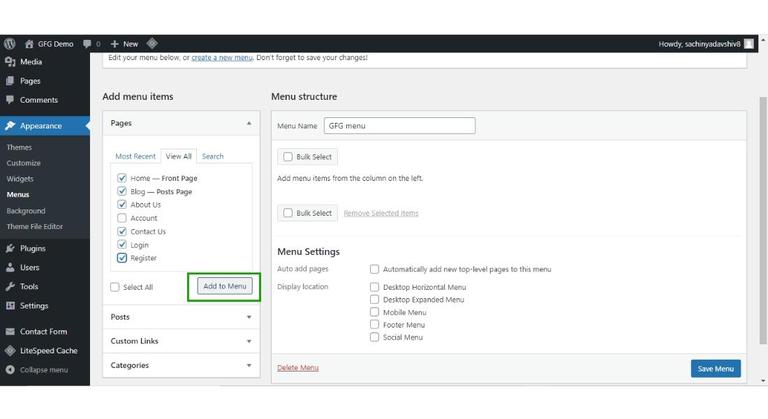Open Plugins from the sidebar icon

[10, 248]
